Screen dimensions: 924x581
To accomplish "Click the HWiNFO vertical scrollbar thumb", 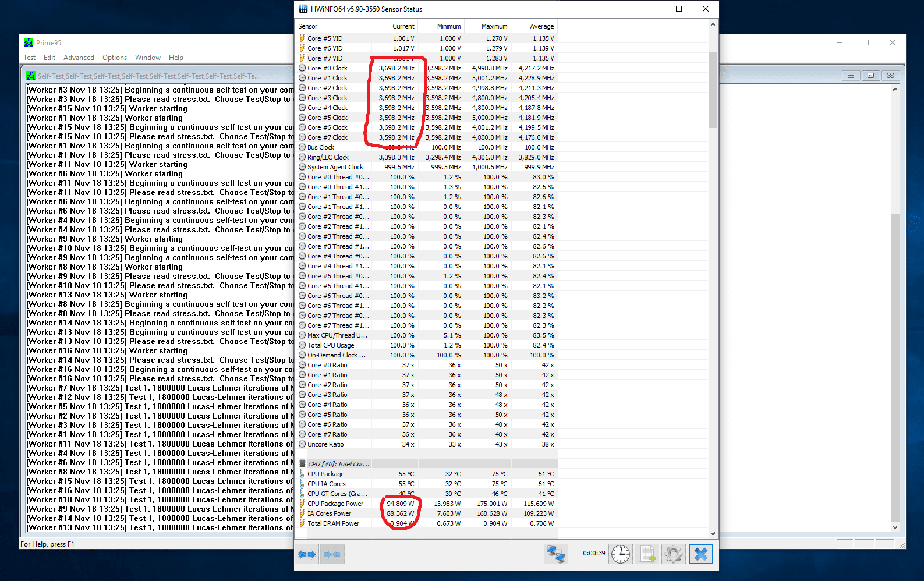I will (713, 90).
